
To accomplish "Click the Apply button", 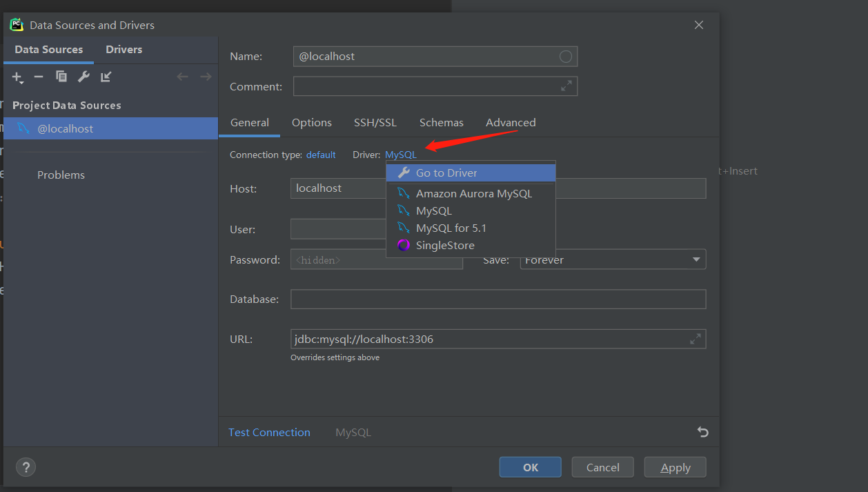I will click(675, 467).
